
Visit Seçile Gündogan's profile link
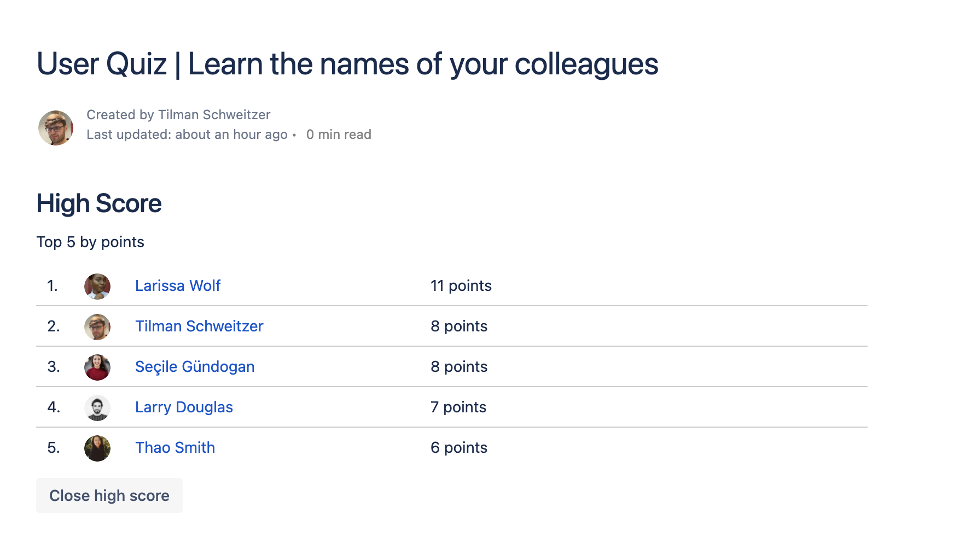click(x=195, y=367)
